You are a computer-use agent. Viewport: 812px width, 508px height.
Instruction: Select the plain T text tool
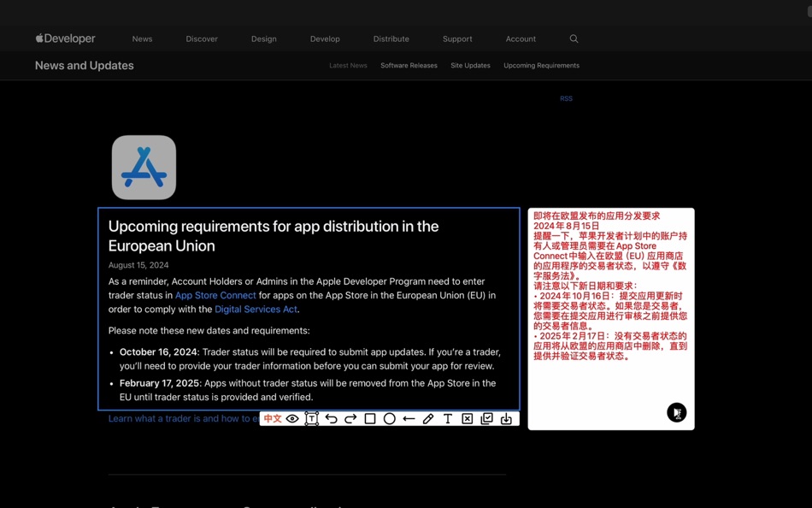(447, 419)
